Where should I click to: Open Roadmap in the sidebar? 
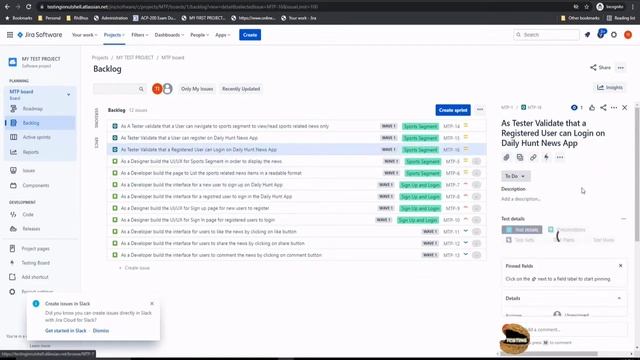pos(33,109)
